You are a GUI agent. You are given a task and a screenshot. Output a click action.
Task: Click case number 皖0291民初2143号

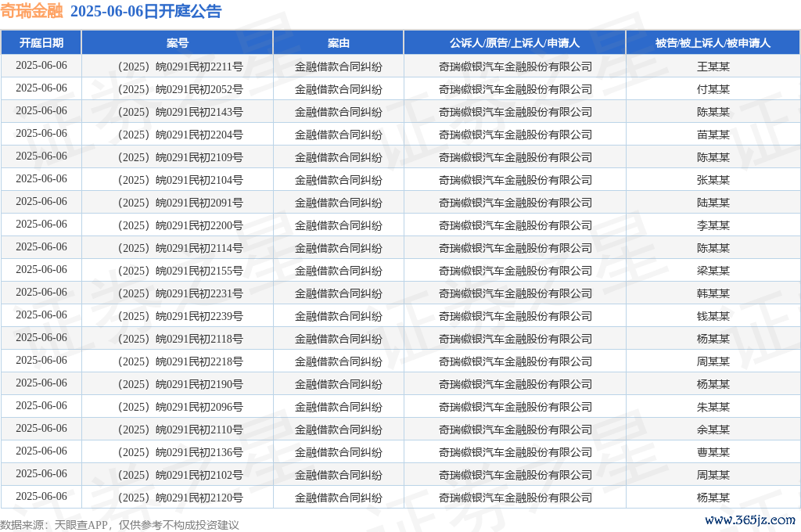point(181,112)
